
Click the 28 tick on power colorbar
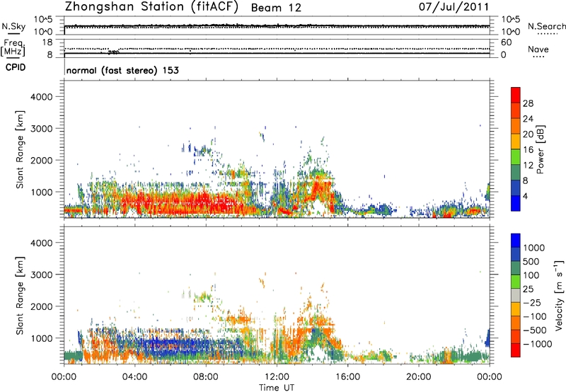(x=528, y=103)
